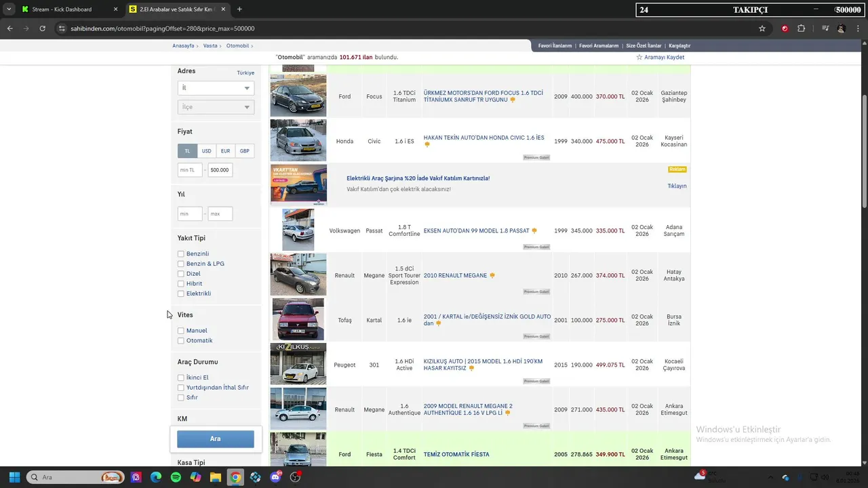Open OBS Studio from the taskbar
This screenshot has height=488, width=868.
[295, 477]
